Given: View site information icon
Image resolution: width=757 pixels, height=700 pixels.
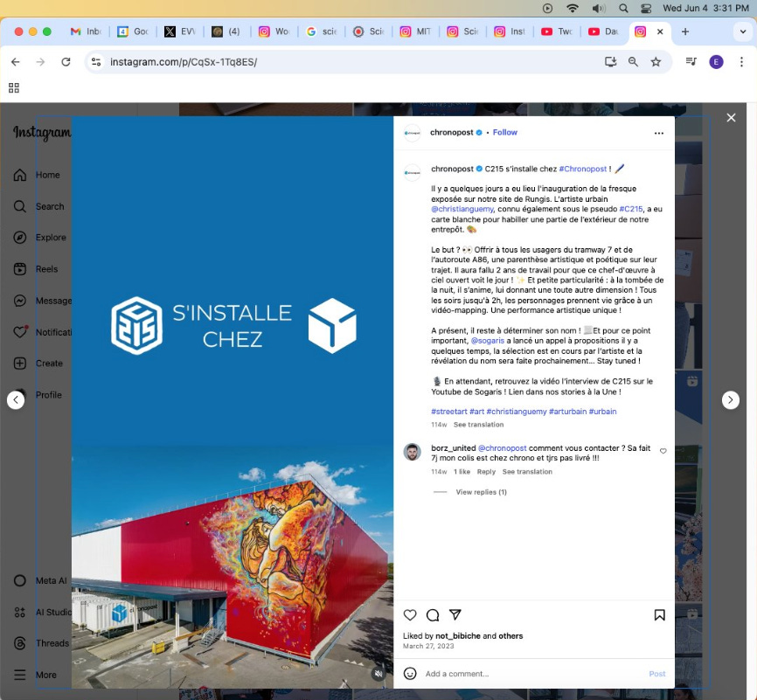Looking at the screenshot, I should pos(96,62).
